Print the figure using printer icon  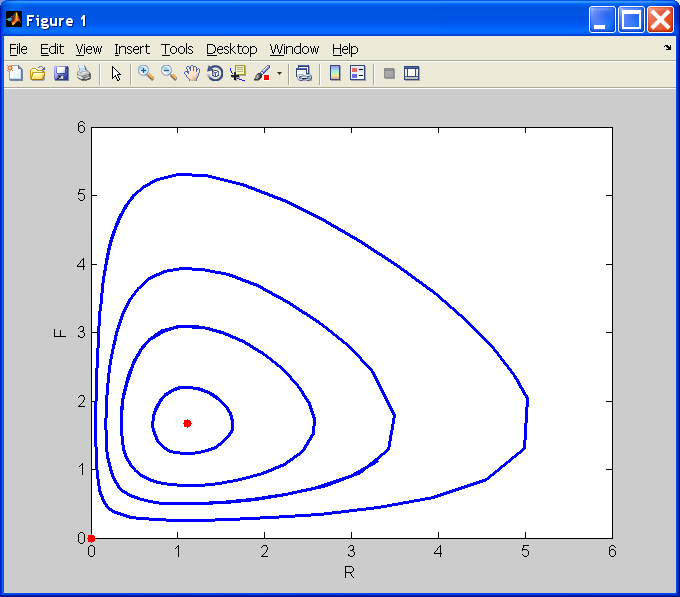[x=84, y=73]
